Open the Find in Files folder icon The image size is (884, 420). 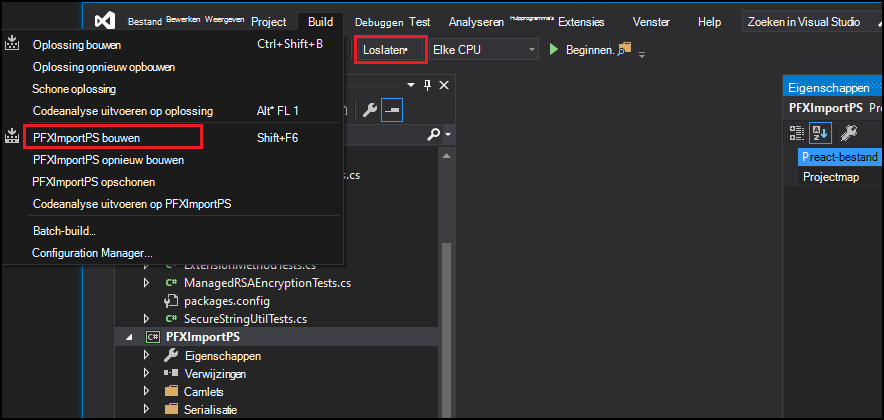tap(624, 50)
